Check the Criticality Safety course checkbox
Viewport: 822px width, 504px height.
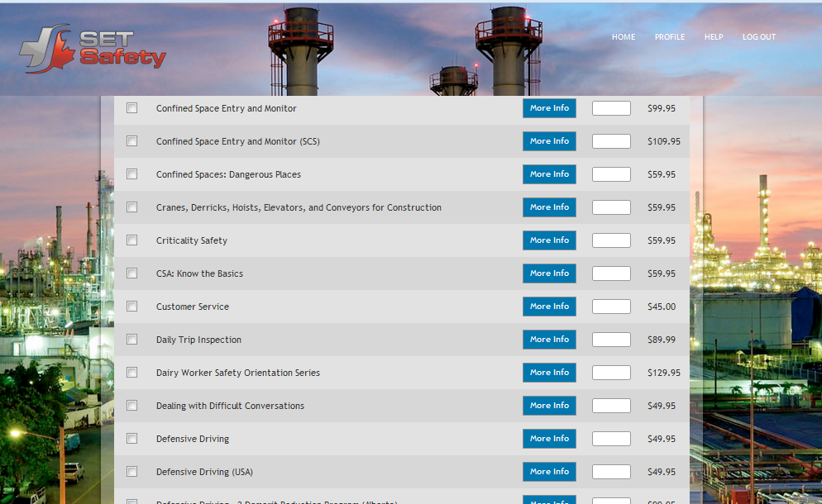click(131, 240)
